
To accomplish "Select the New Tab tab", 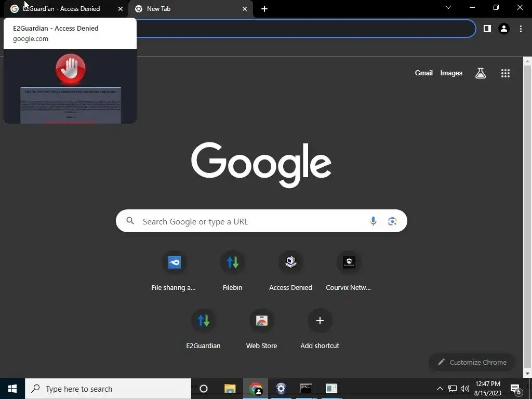I will (191, 9).
